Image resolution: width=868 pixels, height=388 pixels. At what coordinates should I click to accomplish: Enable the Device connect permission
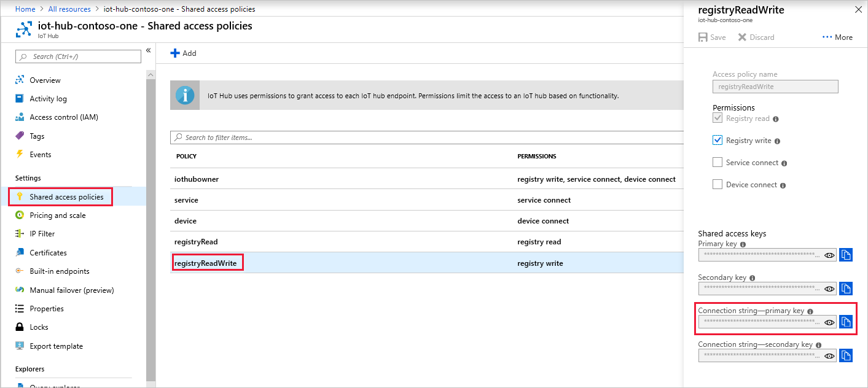tap(717, 185)
